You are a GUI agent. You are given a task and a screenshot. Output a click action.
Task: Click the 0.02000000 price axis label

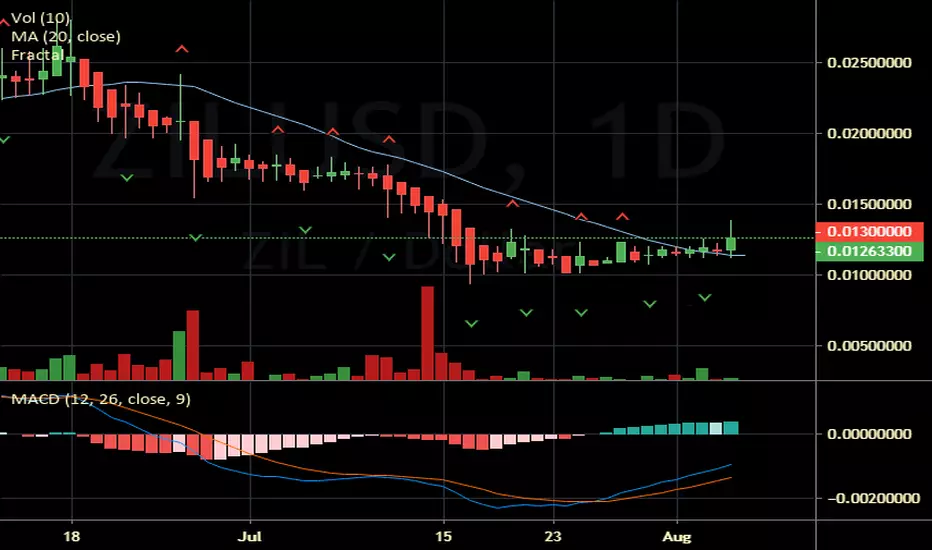869,133
